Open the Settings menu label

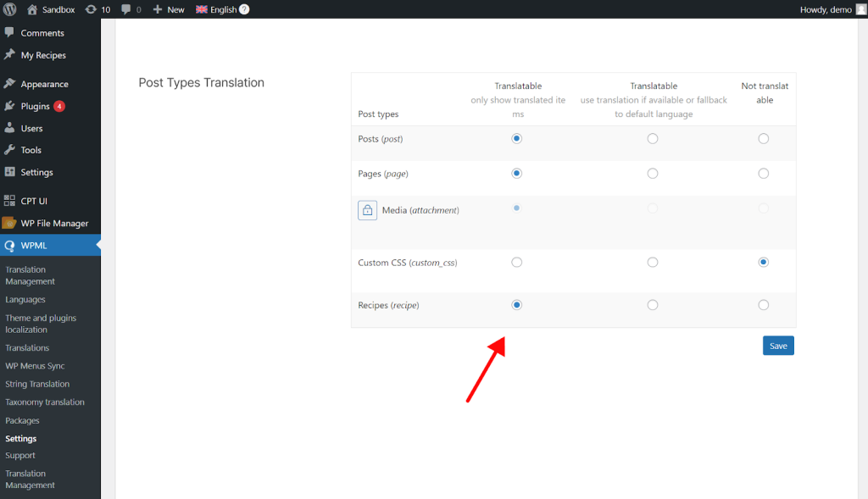[37, 172]
